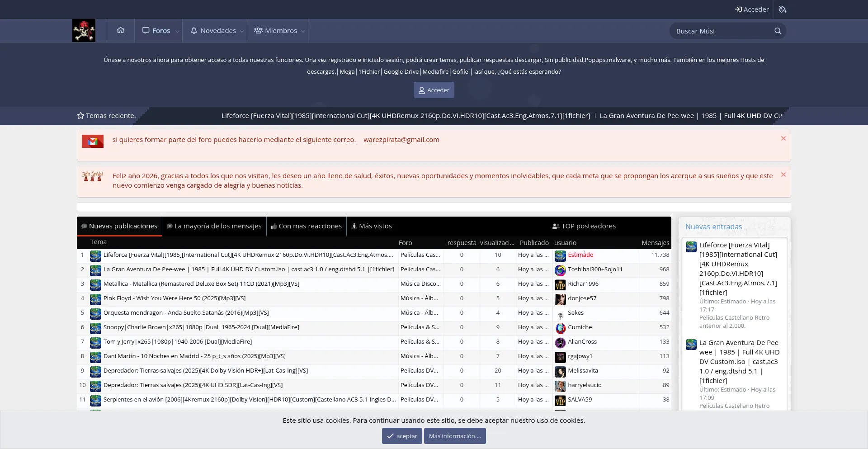The image size is (868, 449).
Task: Open the Pink Floyd Wish You Were Here thread
Action: point(174,298)
